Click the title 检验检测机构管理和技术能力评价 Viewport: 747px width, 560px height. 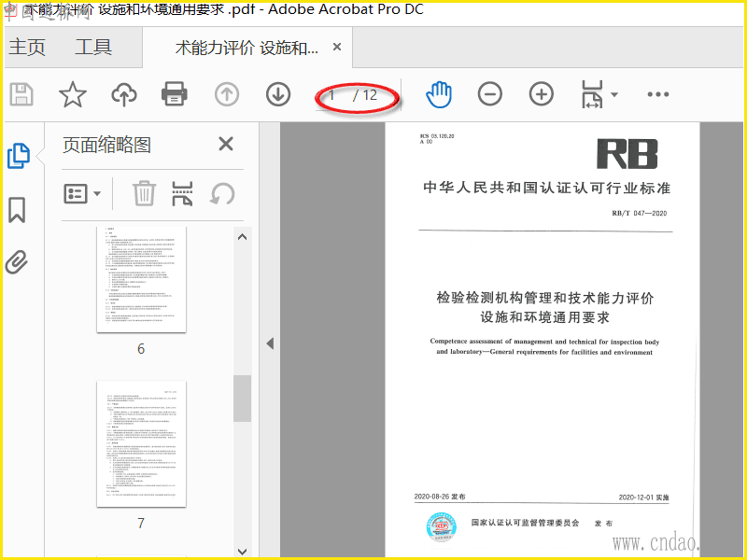click(545, 298)
